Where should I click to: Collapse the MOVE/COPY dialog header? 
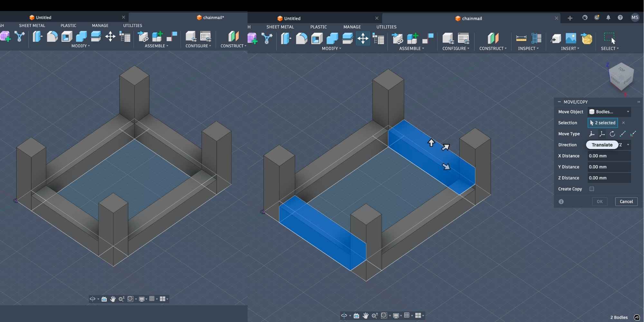(559, 102)
